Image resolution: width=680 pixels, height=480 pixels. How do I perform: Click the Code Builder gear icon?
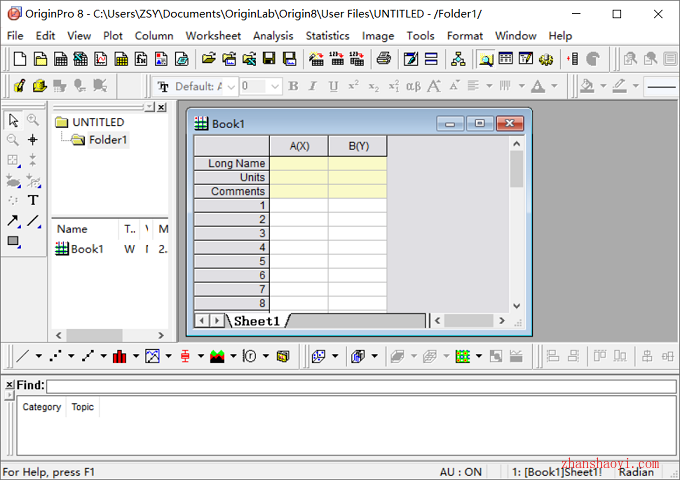pos(546,59)
